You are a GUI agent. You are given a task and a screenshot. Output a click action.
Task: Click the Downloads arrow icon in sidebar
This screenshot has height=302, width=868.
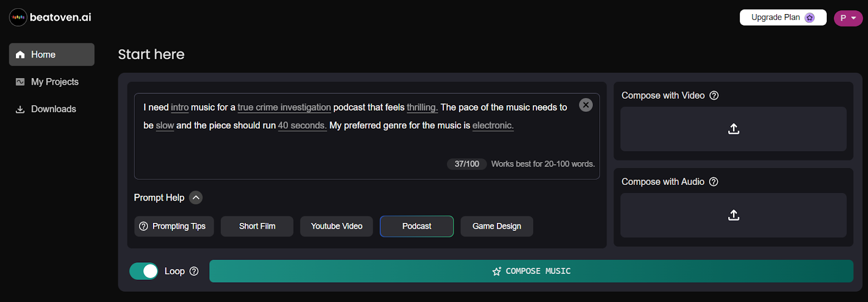pos(20,109)
